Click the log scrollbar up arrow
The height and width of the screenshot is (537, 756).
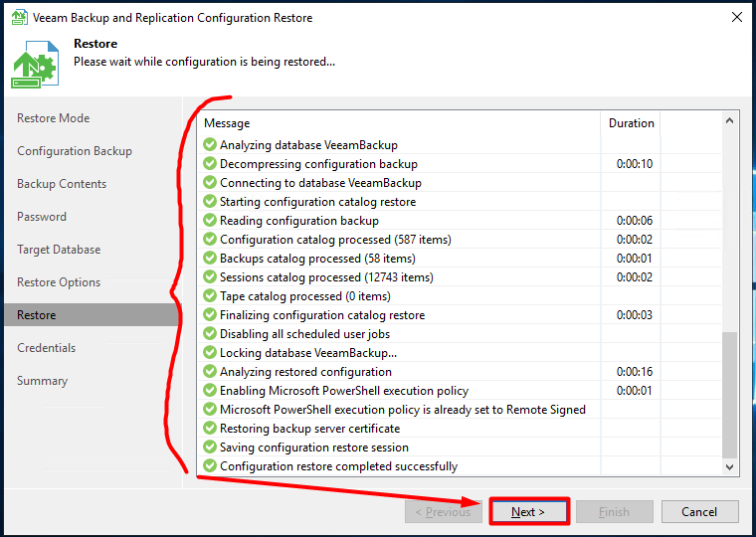[x=729, y=120]
